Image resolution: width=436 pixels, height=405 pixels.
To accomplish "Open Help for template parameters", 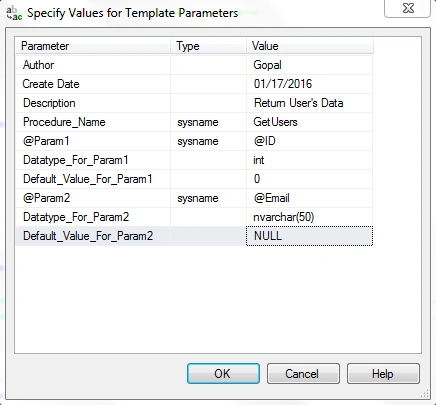I will pos(383,374).
